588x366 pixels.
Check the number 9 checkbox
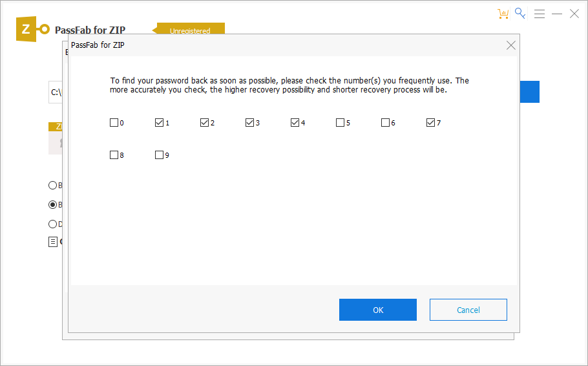(x=159, y=155)
